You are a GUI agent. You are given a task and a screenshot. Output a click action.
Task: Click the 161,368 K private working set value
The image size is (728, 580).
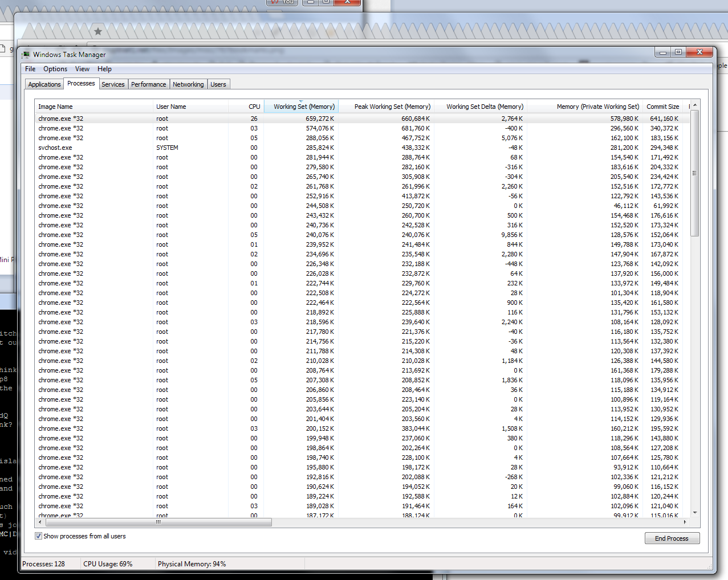coord(625,370)
